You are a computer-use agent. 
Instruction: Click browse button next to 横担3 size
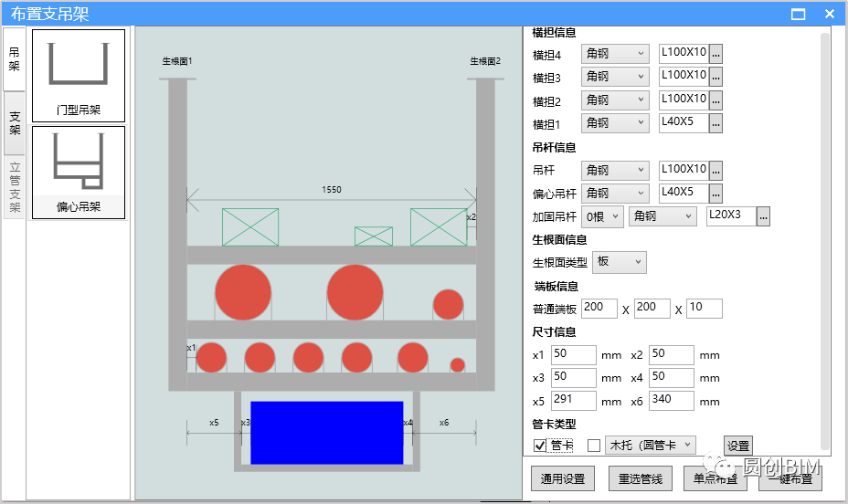pyautogui.click(x=715, y=78)
